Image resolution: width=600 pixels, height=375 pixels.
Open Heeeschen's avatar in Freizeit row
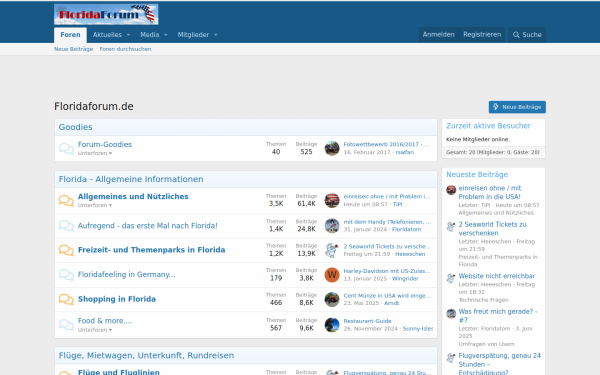(x=332, y=250)
